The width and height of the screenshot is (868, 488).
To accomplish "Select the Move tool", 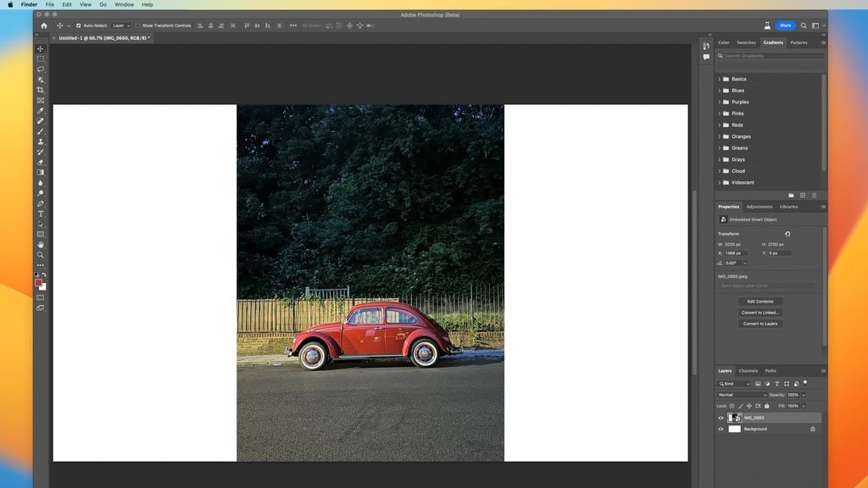I will point(40,48).
